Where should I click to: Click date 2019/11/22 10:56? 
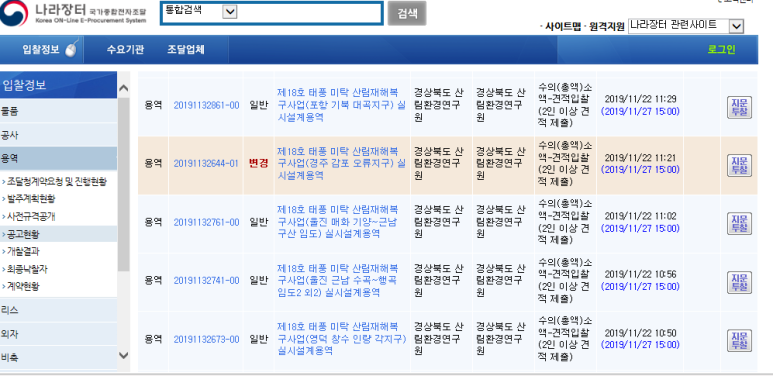coord(640,274)
